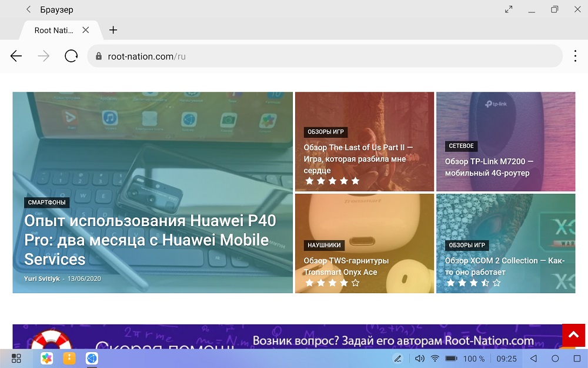Image resolution: width=588 pixels, height=368 pixels.
Task: Open the Huawei P40 Pro article headline
Action: tap(150, 240)
